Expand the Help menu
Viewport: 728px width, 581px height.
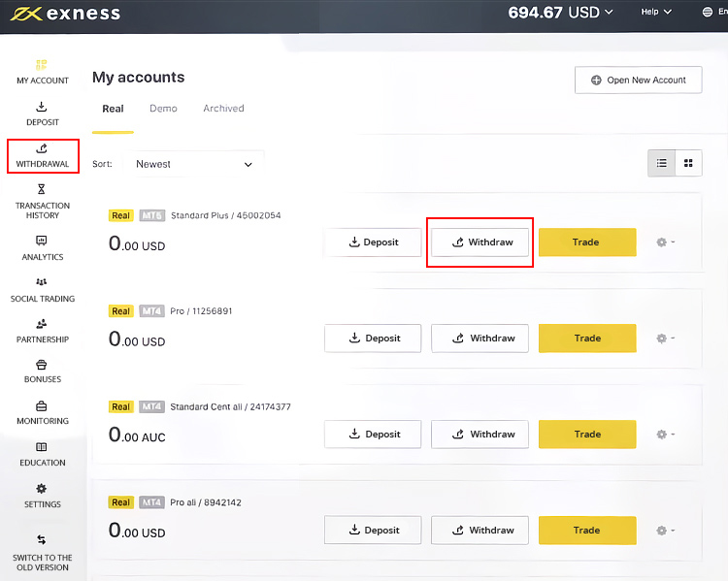[656, 12]
